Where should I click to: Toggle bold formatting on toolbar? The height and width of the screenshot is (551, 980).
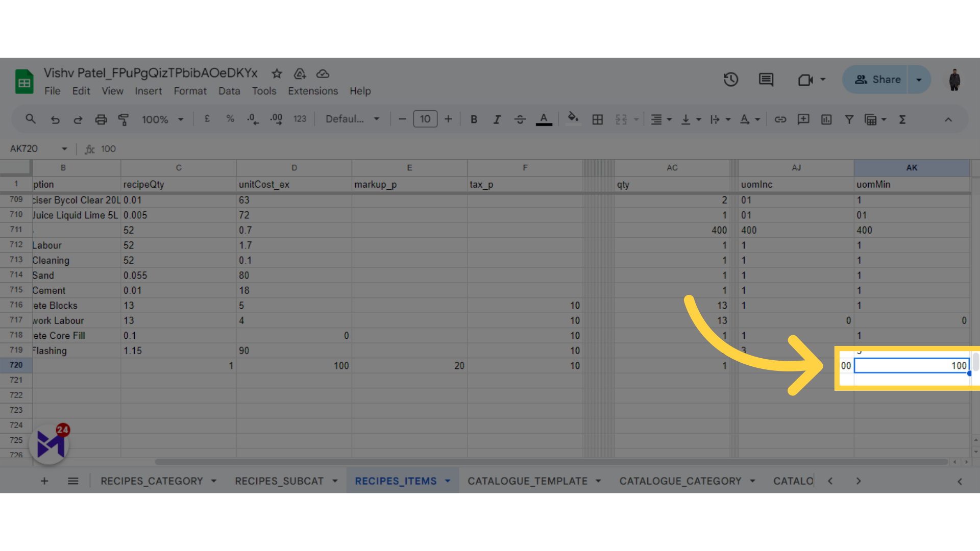[x=474, y=120]
